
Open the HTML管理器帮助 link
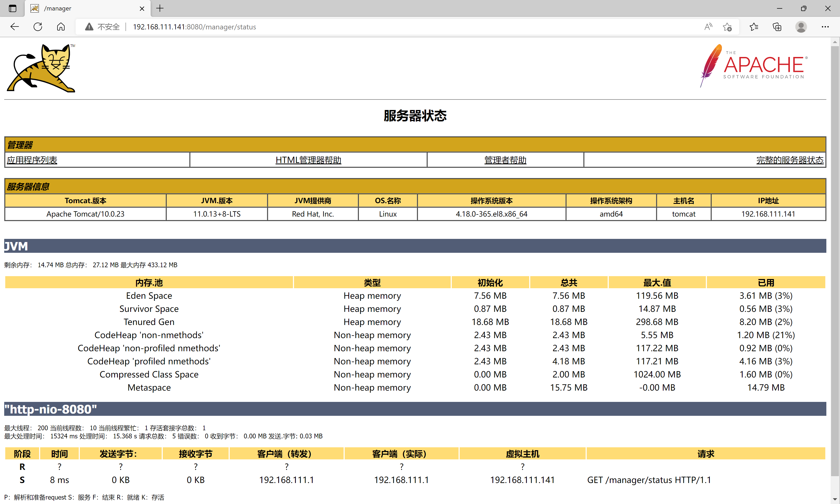pyautogui.click(x=308, y=160)
